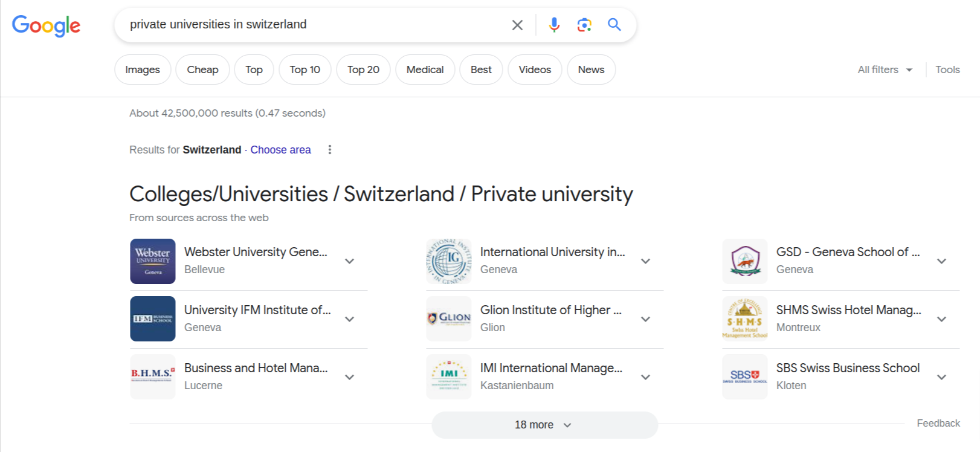This screenshot has height=452, width=980.
Task: Filter results by Images
Action: tap(143, 69)
